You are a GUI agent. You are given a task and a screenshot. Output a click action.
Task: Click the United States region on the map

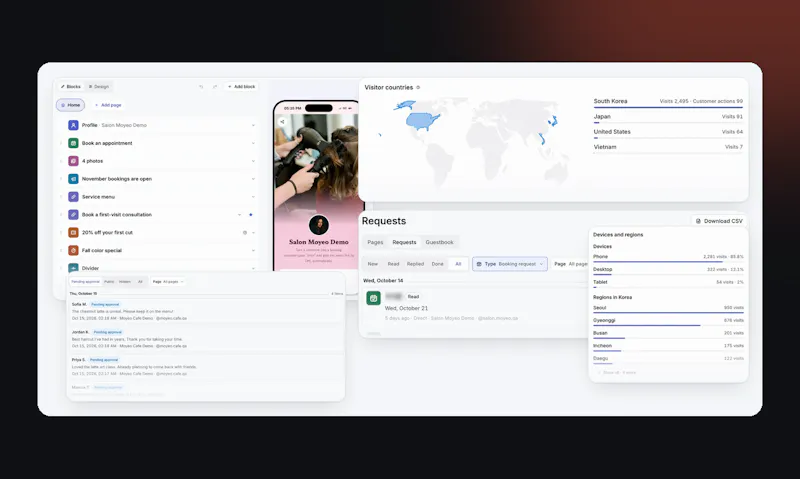[422, 122]
